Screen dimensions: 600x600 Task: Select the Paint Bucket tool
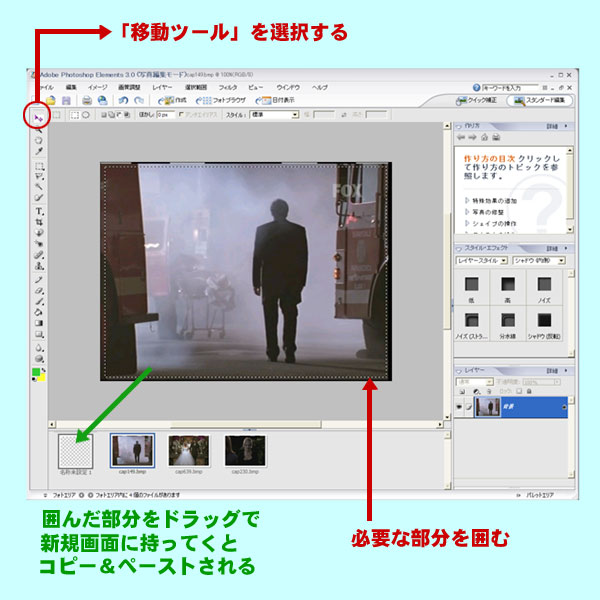[x=39, y=312]
